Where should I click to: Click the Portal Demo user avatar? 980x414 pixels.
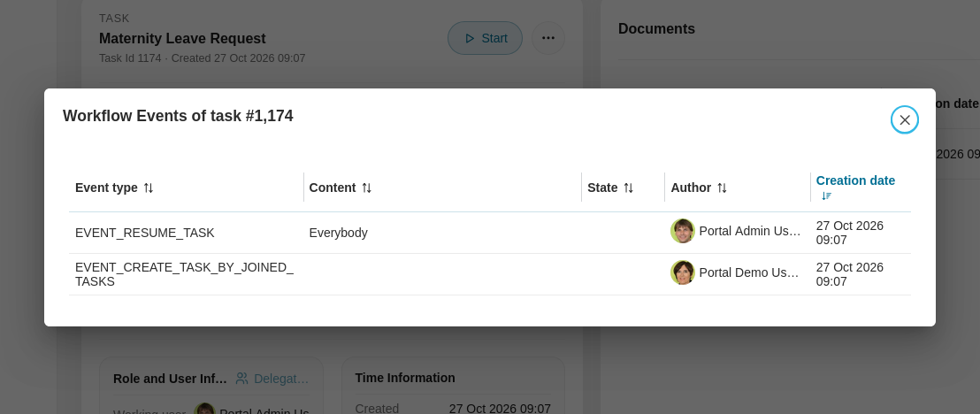point(683,272)
